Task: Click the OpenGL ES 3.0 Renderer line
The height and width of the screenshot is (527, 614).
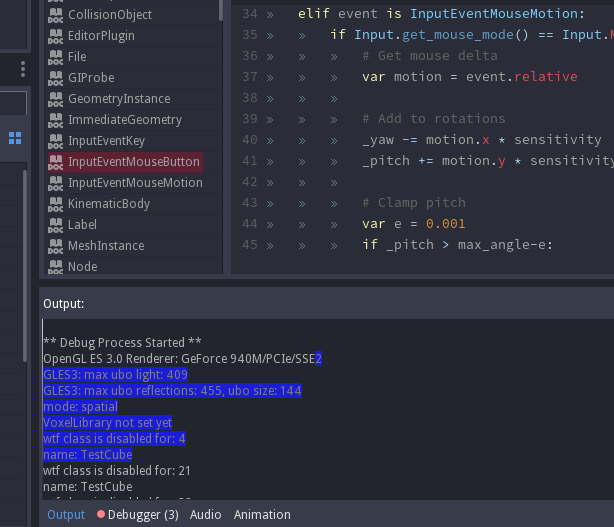Action: click(x=182, y=359)
